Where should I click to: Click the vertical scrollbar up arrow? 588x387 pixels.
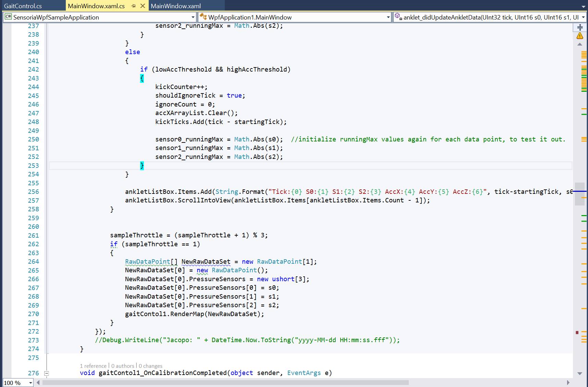[x=580, y=45]
